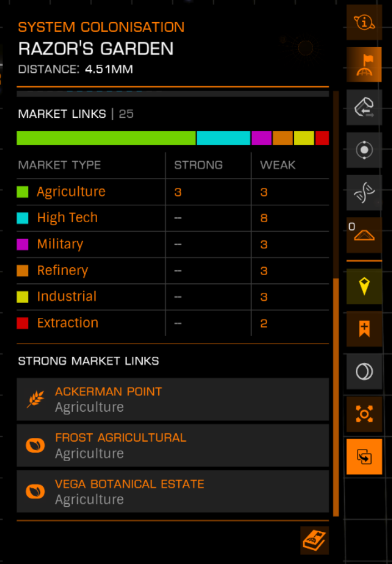This screenshot has height=564, width=392.
Task: Open the DNA genetics icon
Action: (364, 192)
